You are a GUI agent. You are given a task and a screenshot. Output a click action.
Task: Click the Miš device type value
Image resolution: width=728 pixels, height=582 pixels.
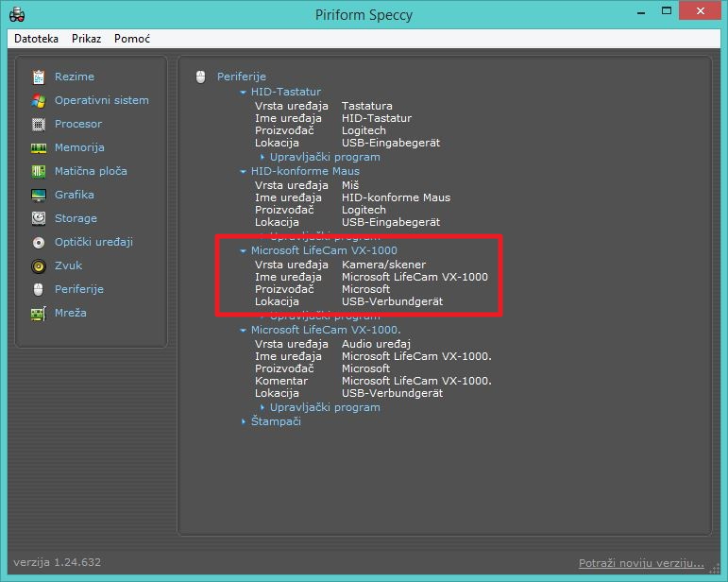pyautogui.click(x=350, y=185)
